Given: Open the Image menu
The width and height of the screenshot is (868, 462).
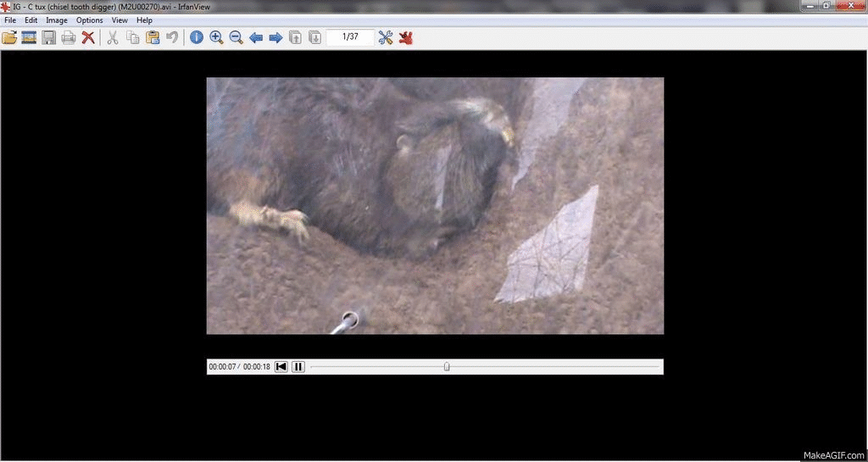Looking at the screenshot, I should (57, 19).
